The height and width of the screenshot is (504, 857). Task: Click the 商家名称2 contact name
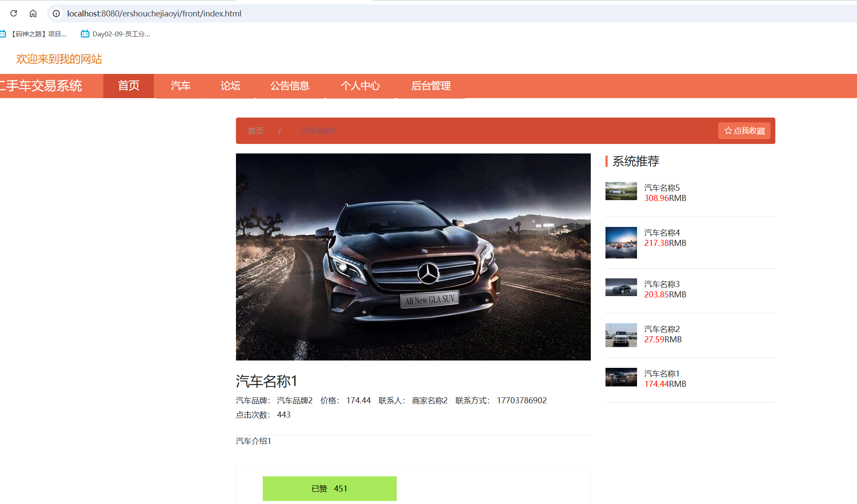tap(430, 400)
